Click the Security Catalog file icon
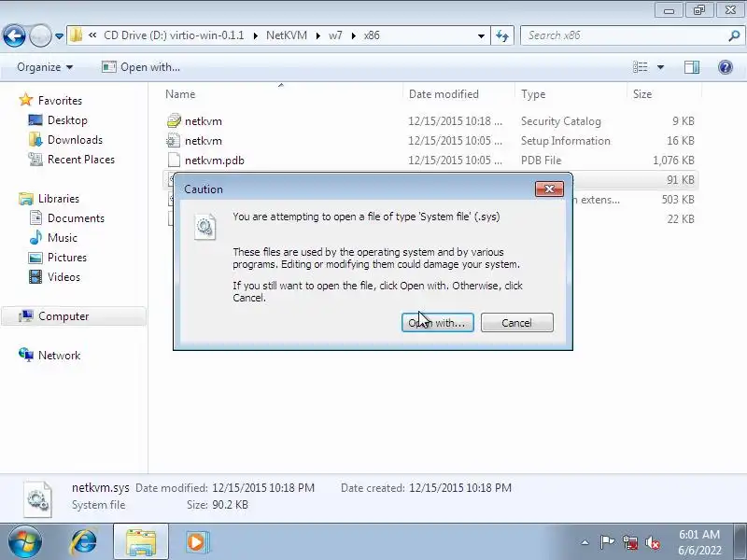The image size is (747, 560). pyautogui.click(x=174, y=121)
